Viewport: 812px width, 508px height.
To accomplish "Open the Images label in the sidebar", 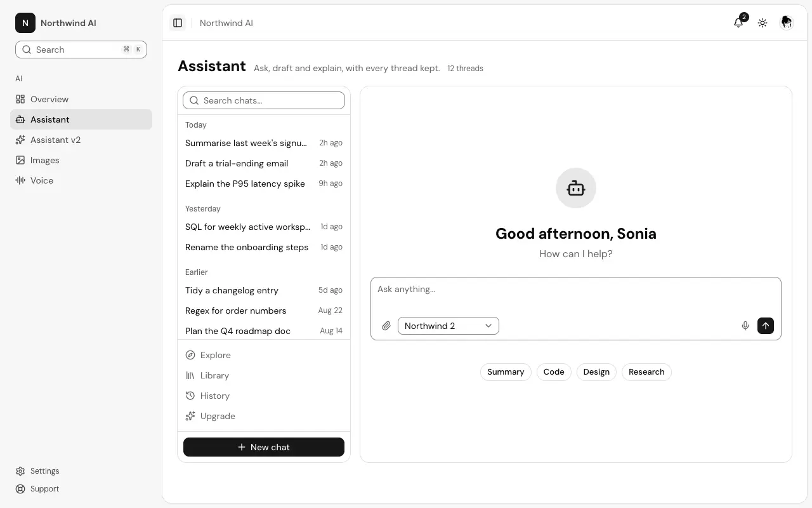I will [x=45, y=160].
